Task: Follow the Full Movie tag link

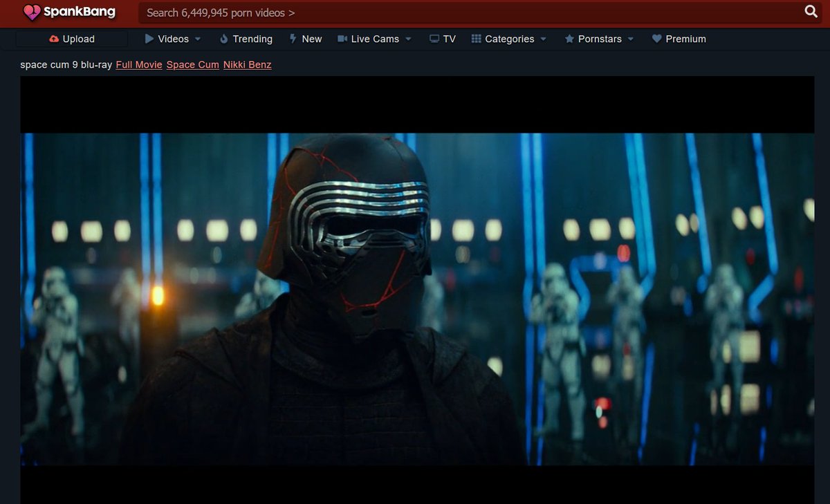Action: 139,65
